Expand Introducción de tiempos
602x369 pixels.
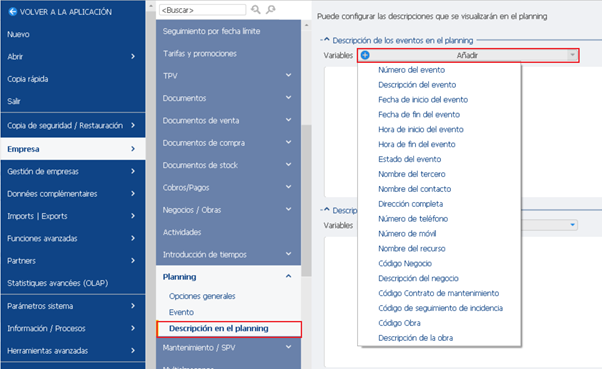pyautogui.click(x=288, y=254)
